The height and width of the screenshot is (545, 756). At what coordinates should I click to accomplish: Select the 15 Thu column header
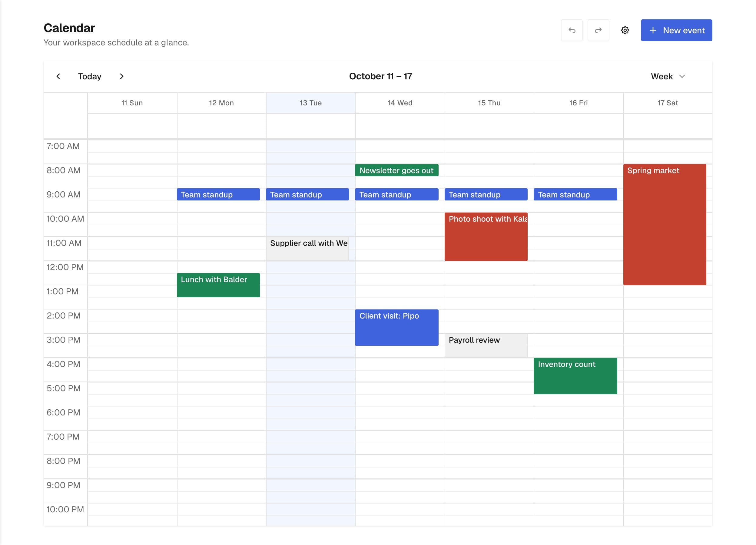[x=489, y=103]
